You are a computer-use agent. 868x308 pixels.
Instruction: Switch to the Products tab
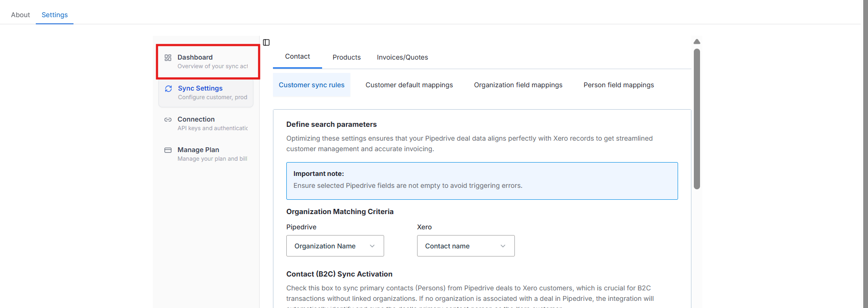tap(346, 57)
